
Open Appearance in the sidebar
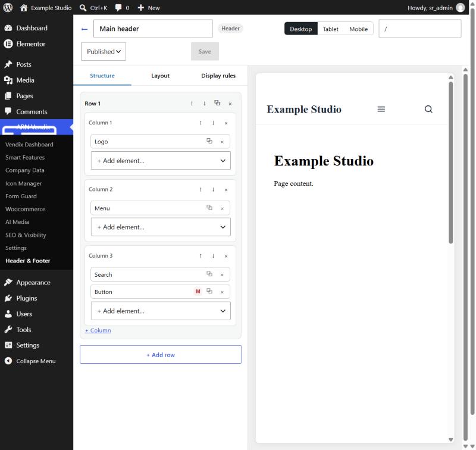36,282
